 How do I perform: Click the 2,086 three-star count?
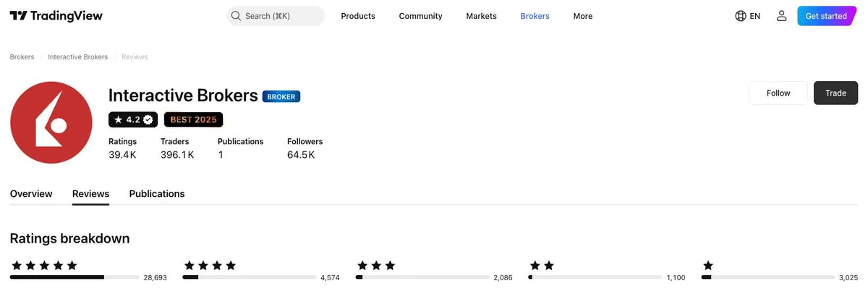tap(503, 277)
